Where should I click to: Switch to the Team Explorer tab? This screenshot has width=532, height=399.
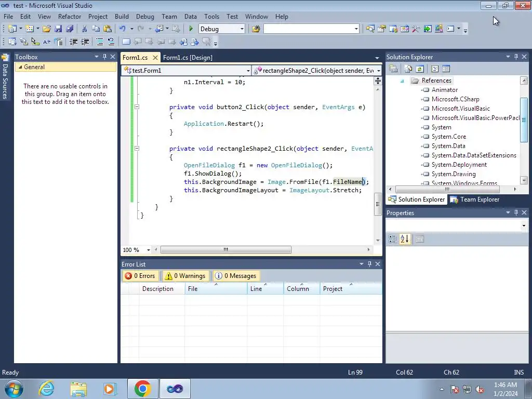tap(475, 199)
